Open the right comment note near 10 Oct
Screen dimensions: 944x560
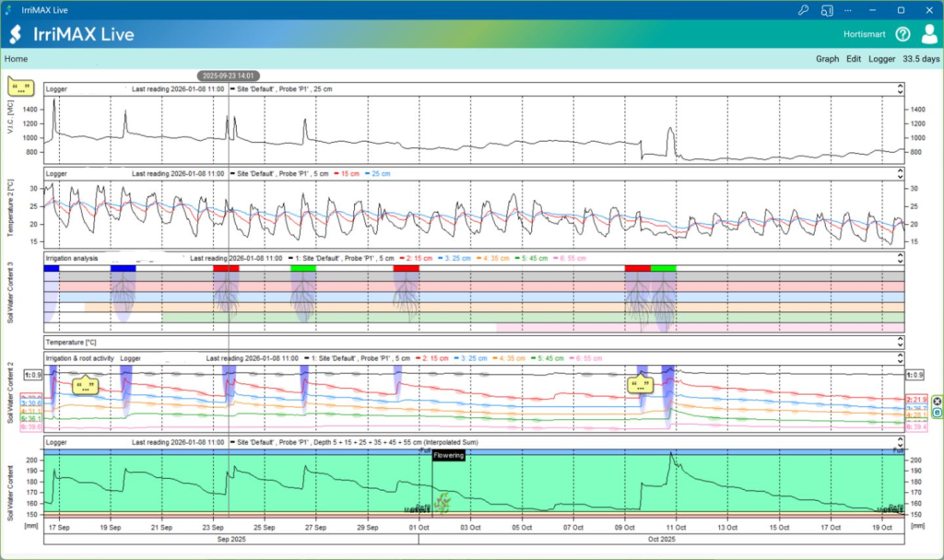639,385
